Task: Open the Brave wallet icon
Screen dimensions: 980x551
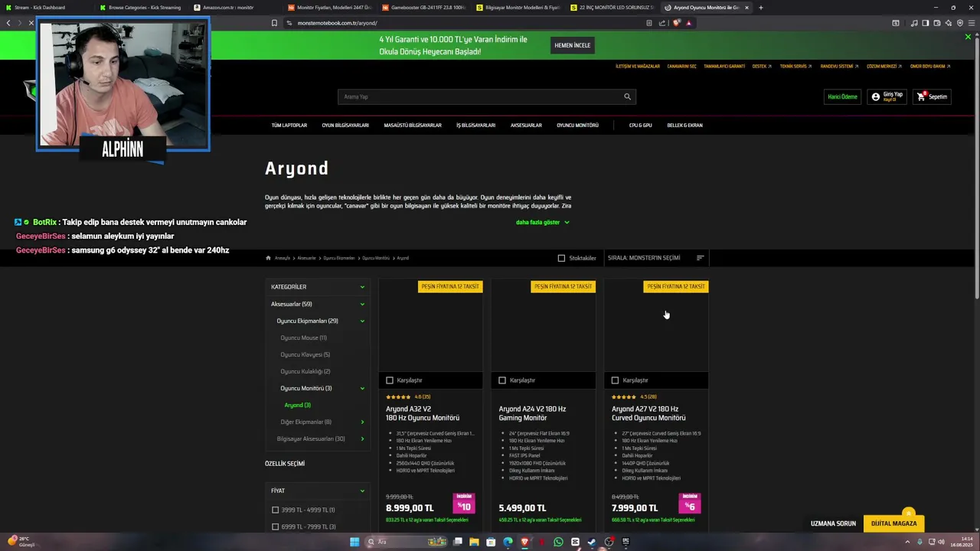Action: (937, 23)
